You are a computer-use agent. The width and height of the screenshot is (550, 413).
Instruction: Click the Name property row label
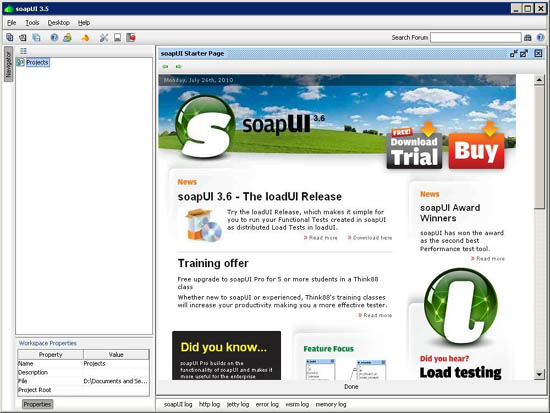click(x=26, y=364)
